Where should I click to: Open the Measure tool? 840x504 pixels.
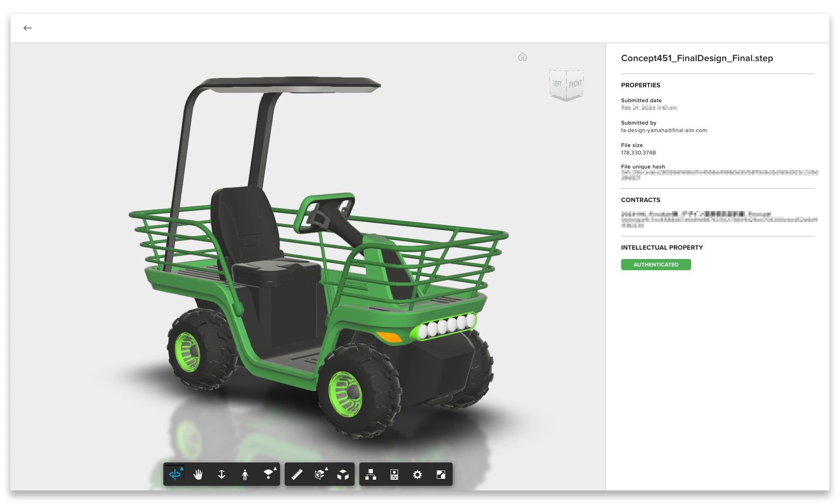pyautogui.click(x=296, y=475)
